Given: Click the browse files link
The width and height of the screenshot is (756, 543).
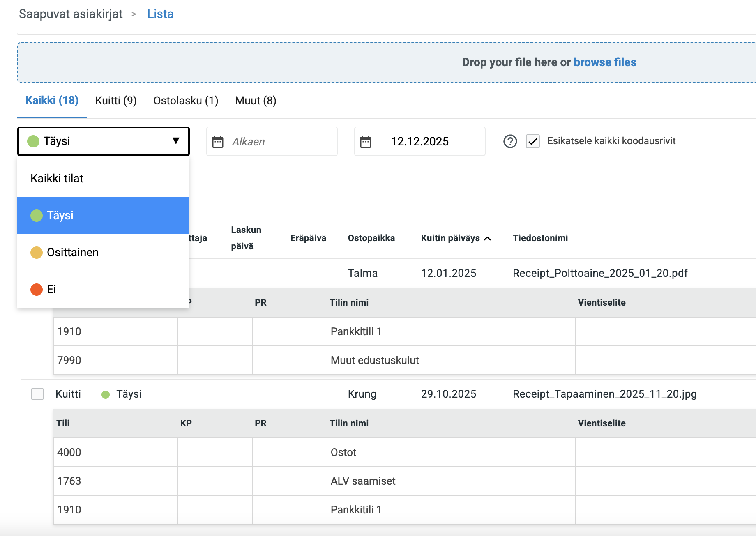Looking at the screenshot, I should pos(605,62).
